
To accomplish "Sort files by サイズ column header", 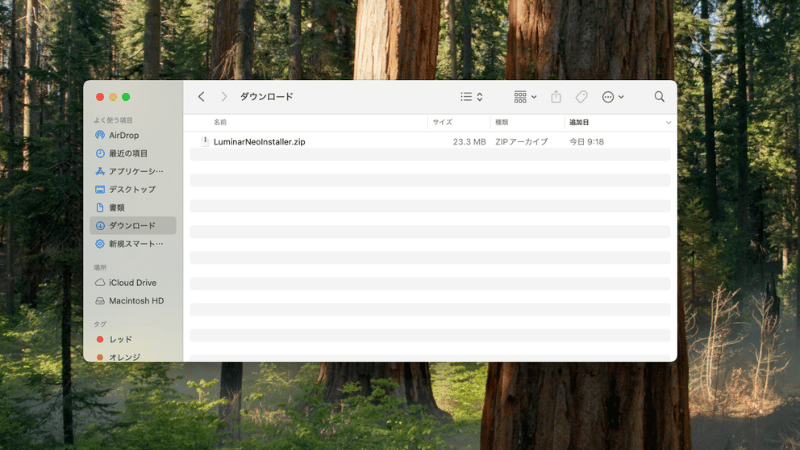I will pos(442,122).
